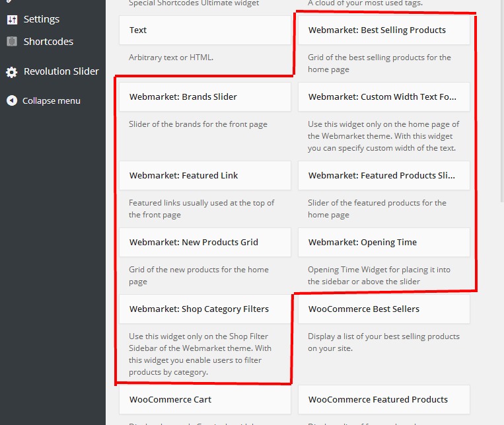Click 'Display a list of your best selling' text

pyautogui.click(x=384, y=342)
